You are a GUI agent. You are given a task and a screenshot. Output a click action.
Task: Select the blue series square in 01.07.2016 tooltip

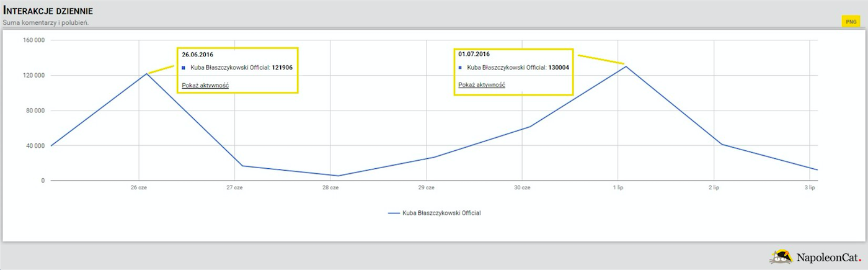[461, 67]
